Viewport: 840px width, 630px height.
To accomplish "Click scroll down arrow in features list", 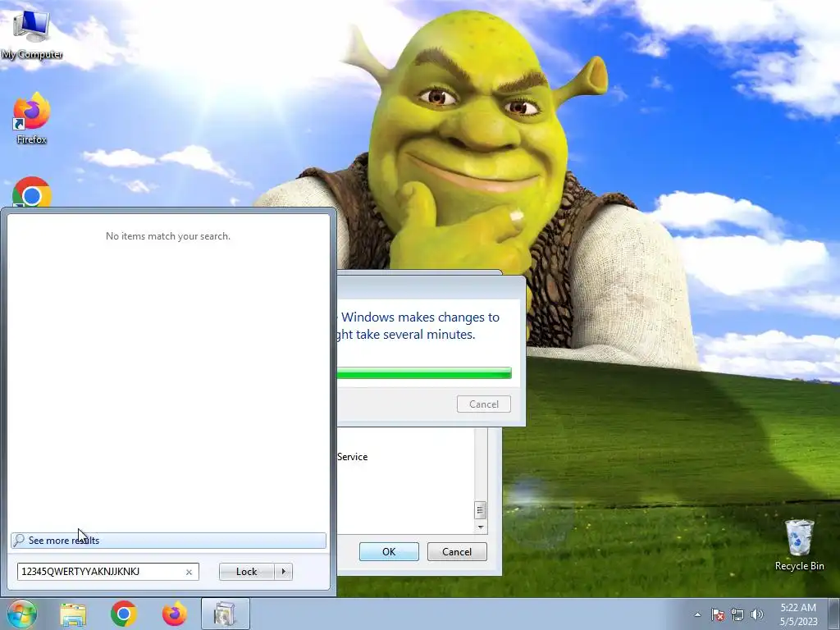I will [x=480, y=527].
